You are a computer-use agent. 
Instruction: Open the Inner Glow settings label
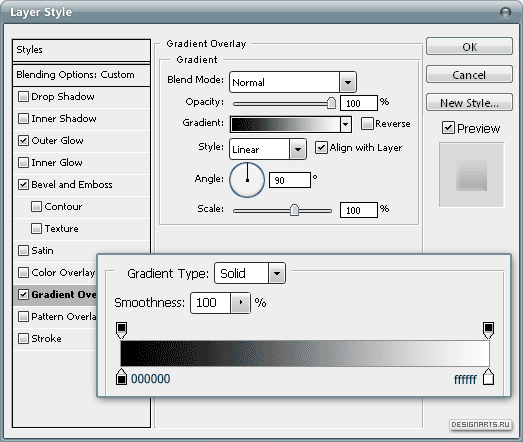click(x=57, y=162)
